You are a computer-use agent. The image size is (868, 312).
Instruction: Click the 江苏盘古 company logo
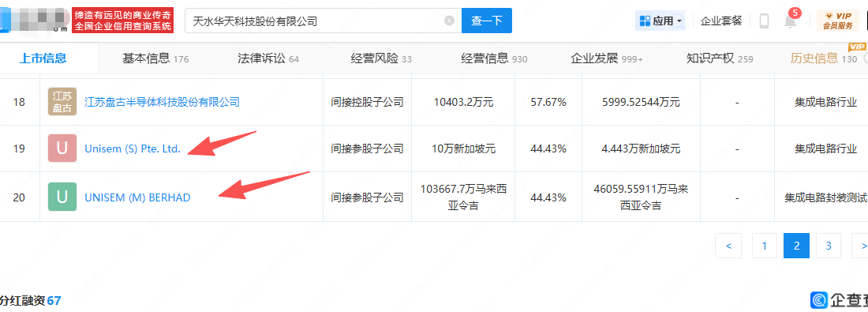[62, 101]
